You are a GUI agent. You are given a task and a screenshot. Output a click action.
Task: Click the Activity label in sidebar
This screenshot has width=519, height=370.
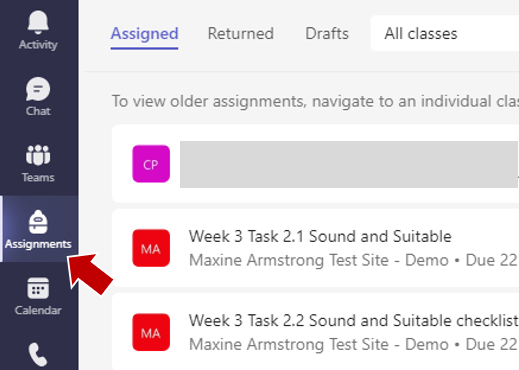tap(38, 45)
